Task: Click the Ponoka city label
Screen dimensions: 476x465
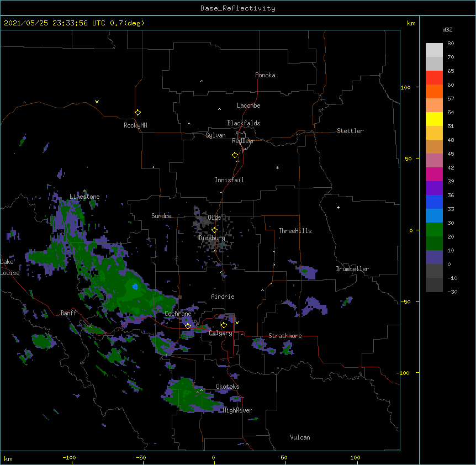Action: click(265, 75)
